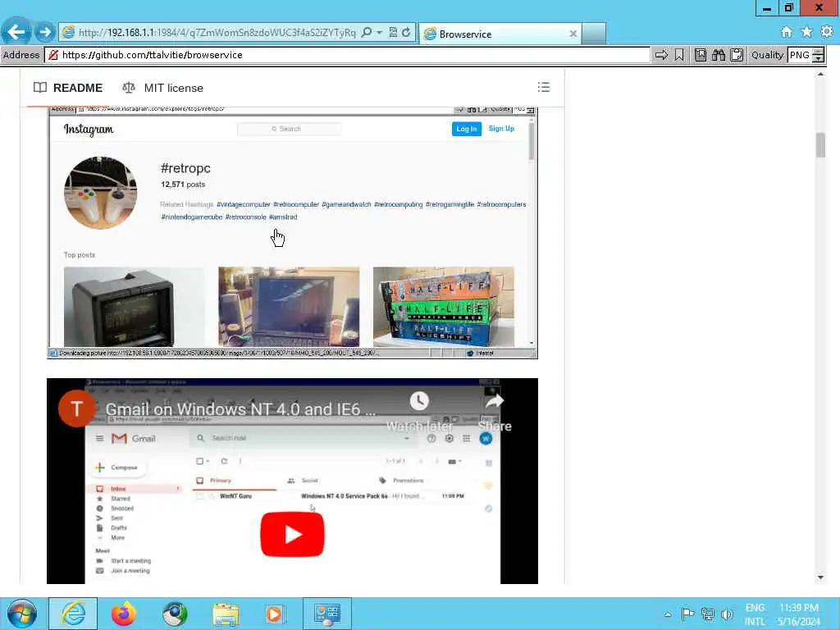840x630 pixels.
Task: Open the volume speaker tray icon
Action: (727, 614)
